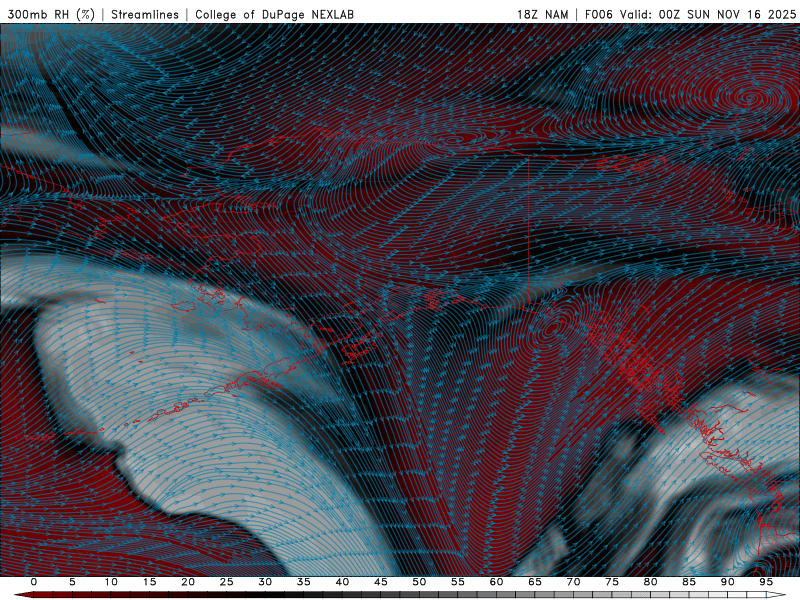Screen dimensions: 800x600
Task: Click the '40' value on the color scale
Action: click(342, 582)
